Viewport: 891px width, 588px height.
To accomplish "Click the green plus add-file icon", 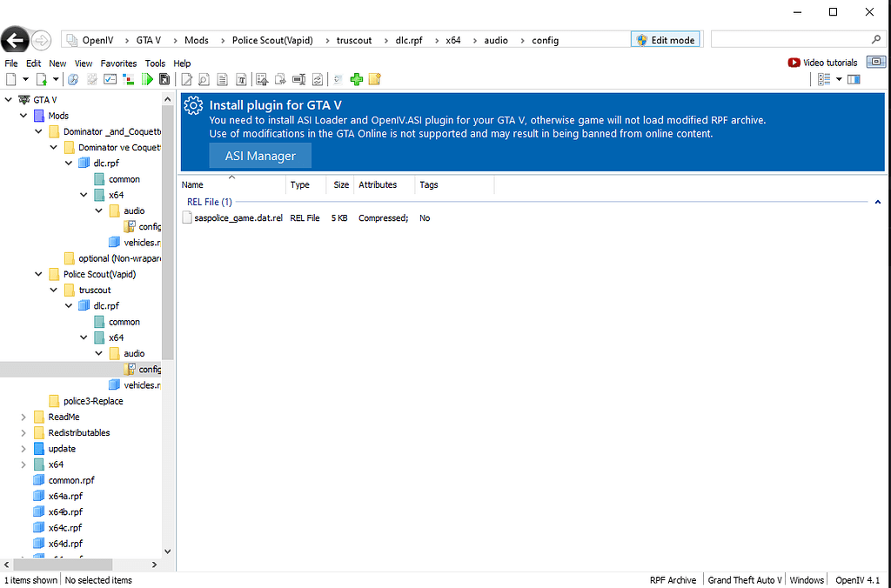I will [x=357, y=79].
